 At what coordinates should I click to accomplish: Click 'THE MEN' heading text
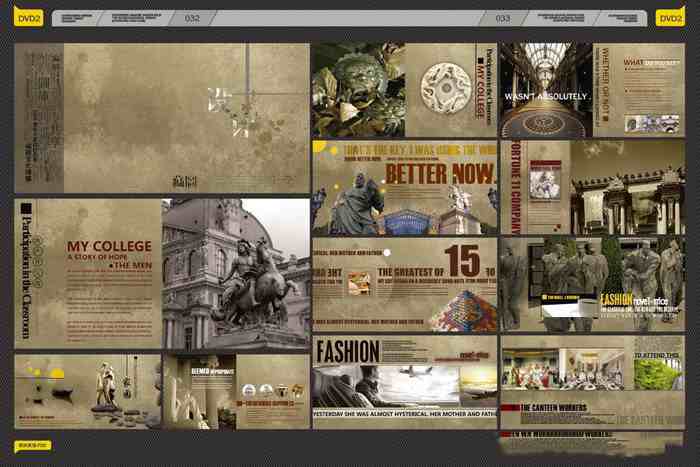pyautogui.click(x=132, y=265)
